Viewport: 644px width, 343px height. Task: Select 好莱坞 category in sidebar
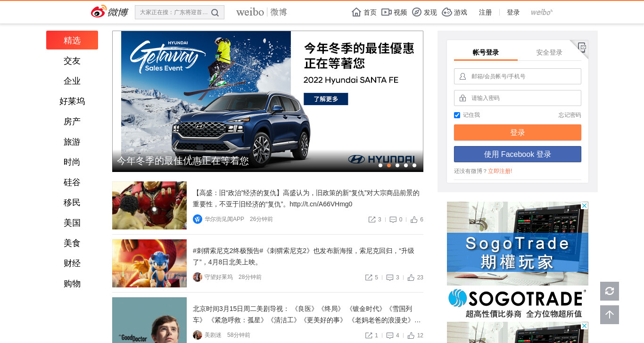tap(72, 101)
